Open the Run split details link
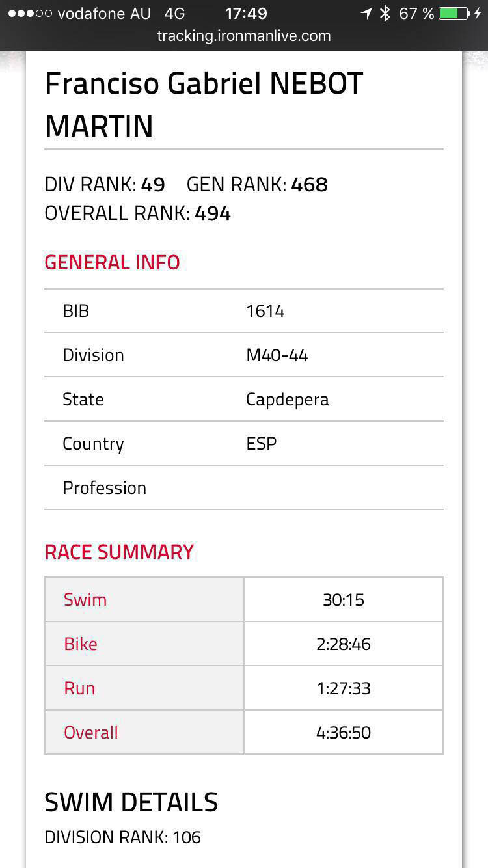488x868 pixels. pos(79,688)
